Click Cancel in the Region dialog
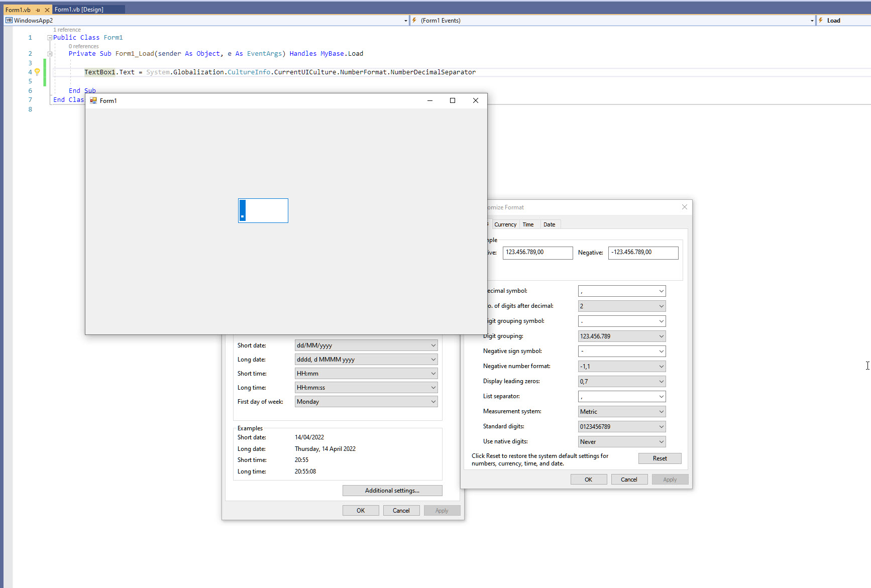 click(x=401, y=511)
